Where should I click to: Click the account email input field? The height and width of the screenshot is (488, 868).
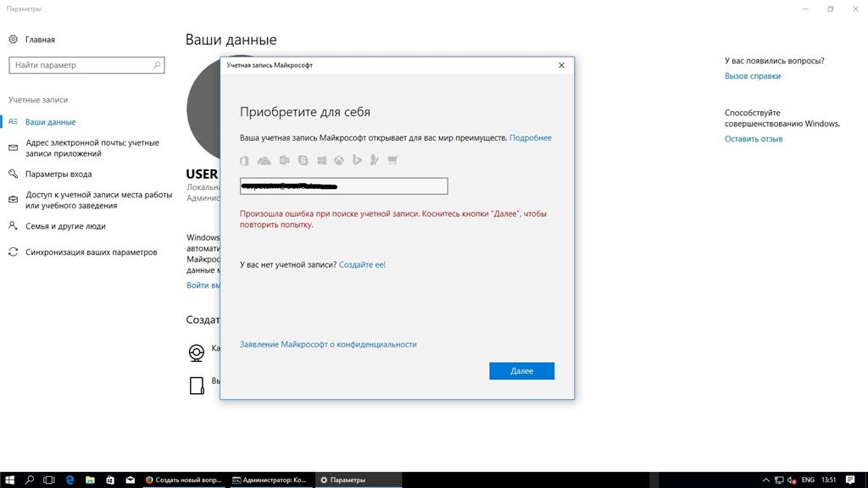coord(344,186)
